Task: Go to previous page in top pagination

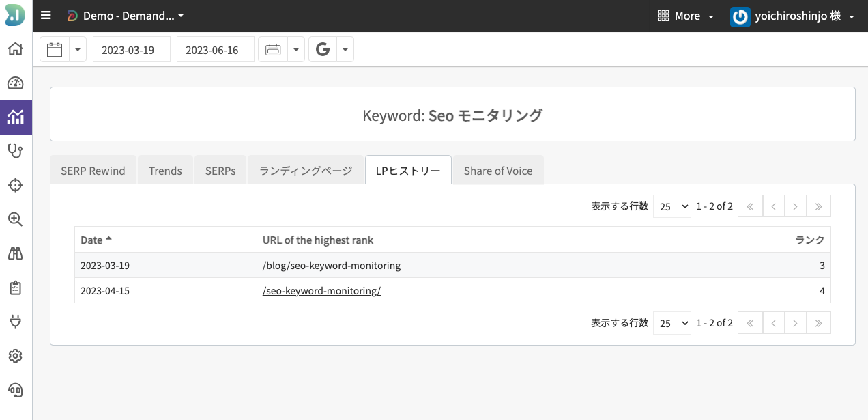Action: pos(773,206)
